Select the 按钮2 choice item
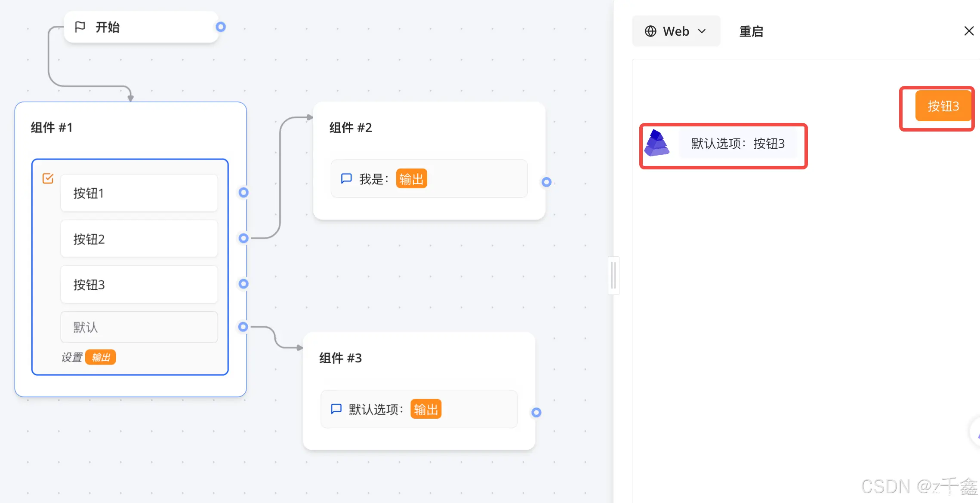Screen dimensions: 980x503 tap(139, 239)
